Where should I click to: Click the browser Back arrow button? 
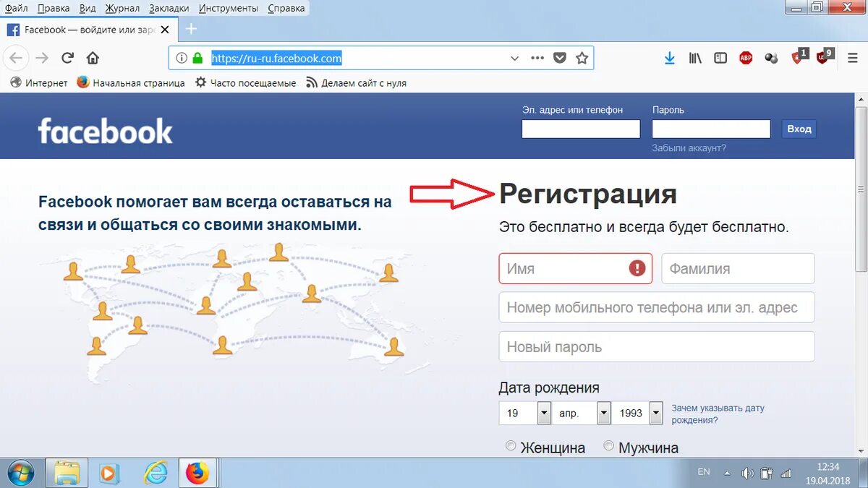pyautogui.click(x=16, y=58)
